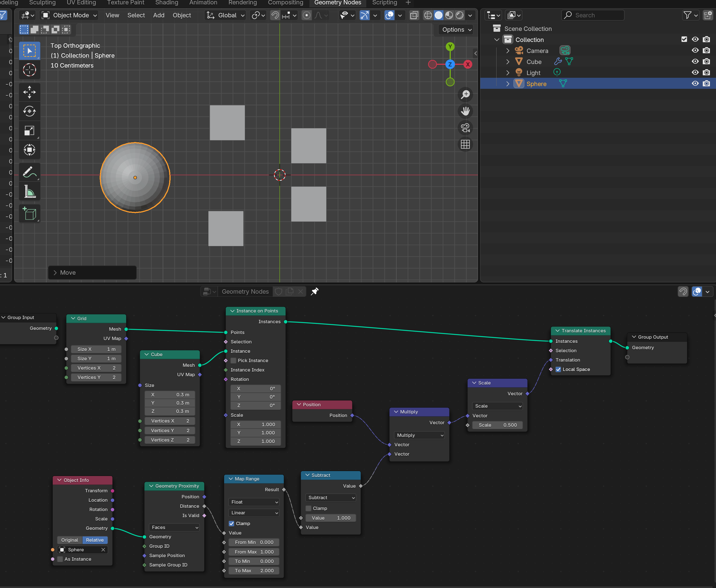Viewport: 716px width, 588px height.
Task: Clear the Sphere object field
Action: pyautogui.click(x=103, y=550)
